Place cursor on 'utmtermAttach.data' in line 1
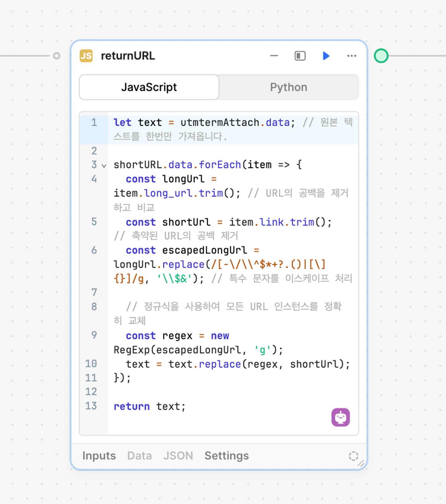This screenshot has height=504, width=446. click(x=235, y=122)
